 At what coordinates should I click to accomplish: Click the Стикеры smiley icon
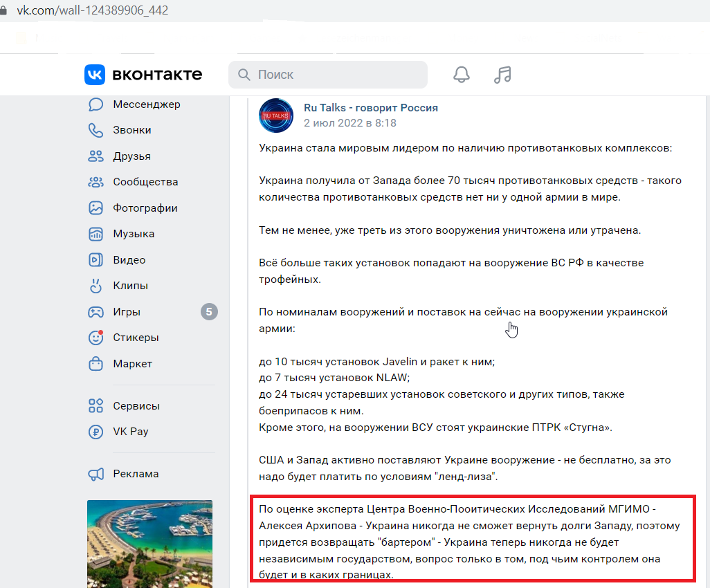tap(95, 338)
